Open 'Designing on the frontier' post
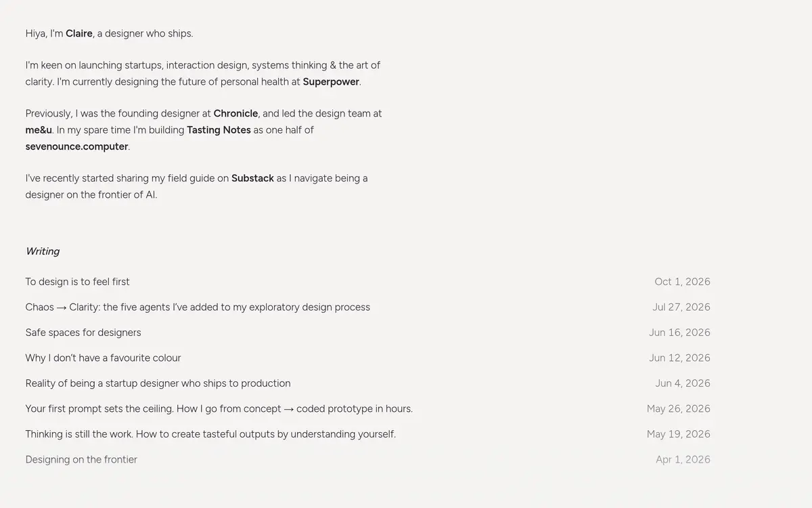The width and height of the screenshot is (812, 508). point(81,460)
